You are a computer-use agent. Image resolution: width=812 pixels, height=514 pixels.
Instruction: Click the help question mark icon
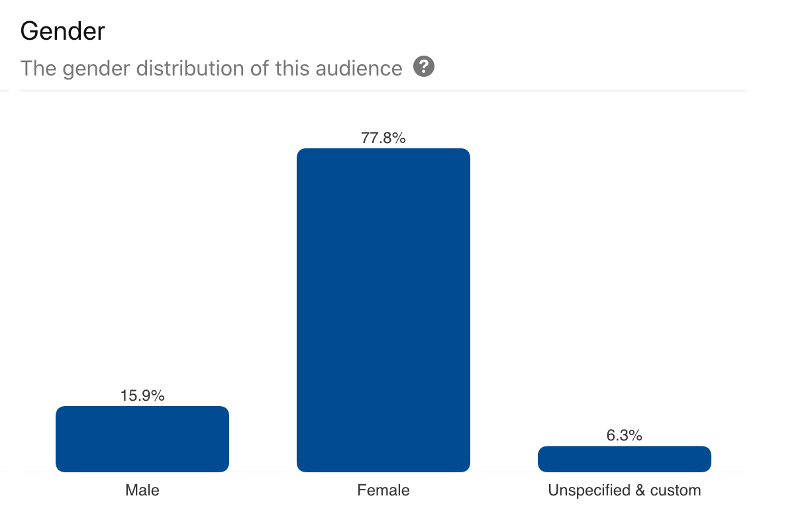pos(424,67)
